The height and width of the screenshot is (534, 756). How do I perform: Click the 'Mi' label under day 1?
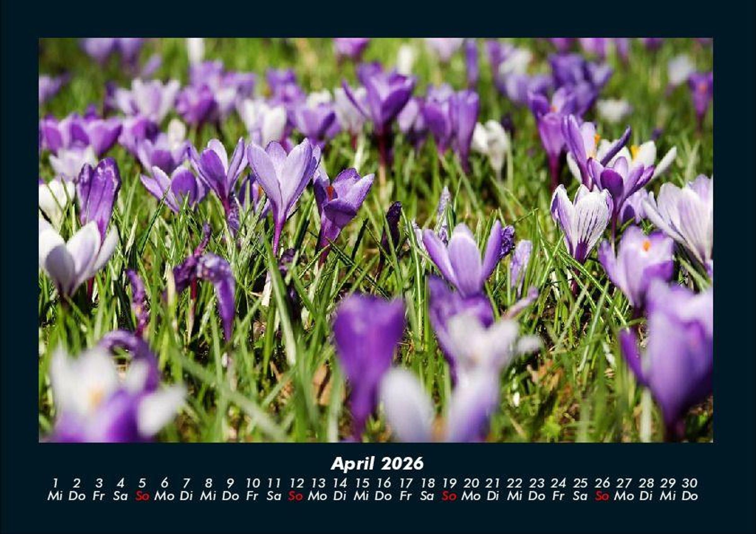(x=55, y=496)
